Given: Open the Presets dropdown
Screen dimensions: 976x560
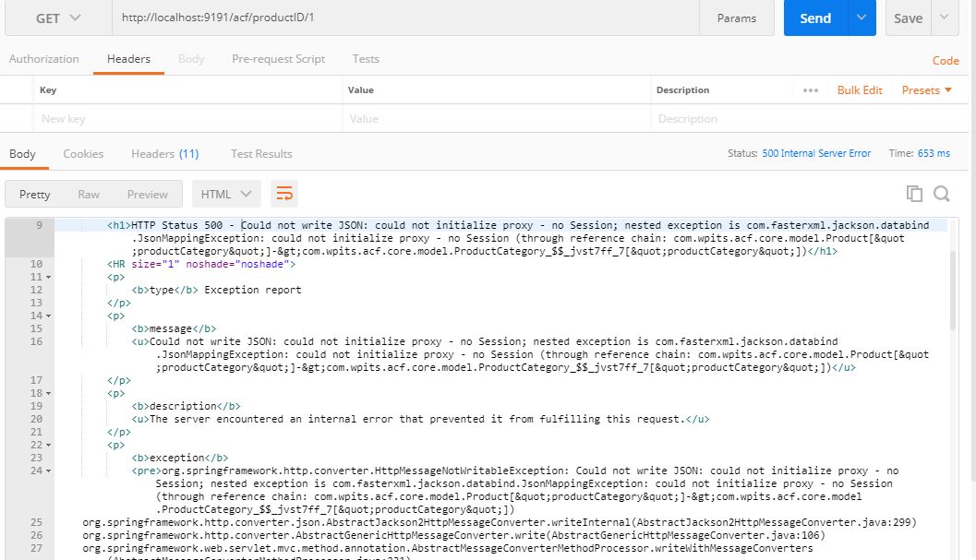Looking at the screenshot, I should click(x=926, y=90).
